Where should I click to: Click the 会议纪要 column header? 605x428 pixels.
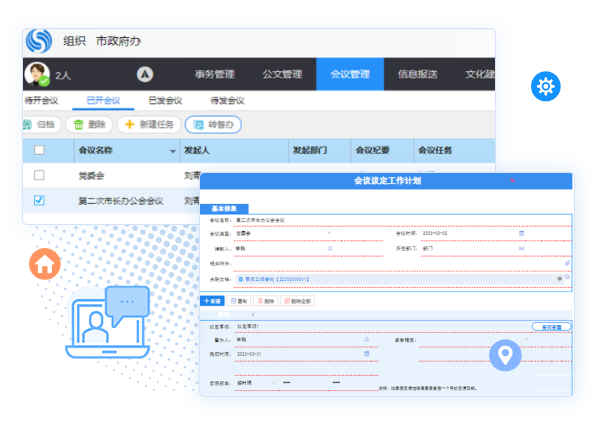382,150
